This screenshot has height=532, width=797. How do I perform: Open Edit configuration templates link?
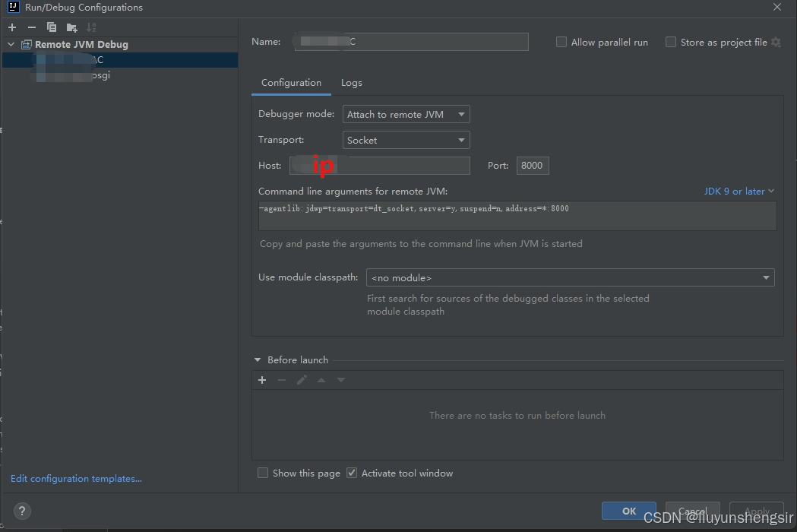(76, 479)
